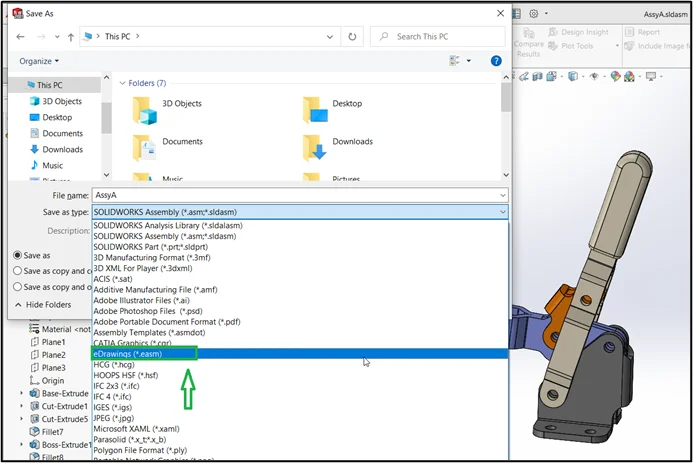Open the Desktop folder icon in the file pane

[315, 110]
